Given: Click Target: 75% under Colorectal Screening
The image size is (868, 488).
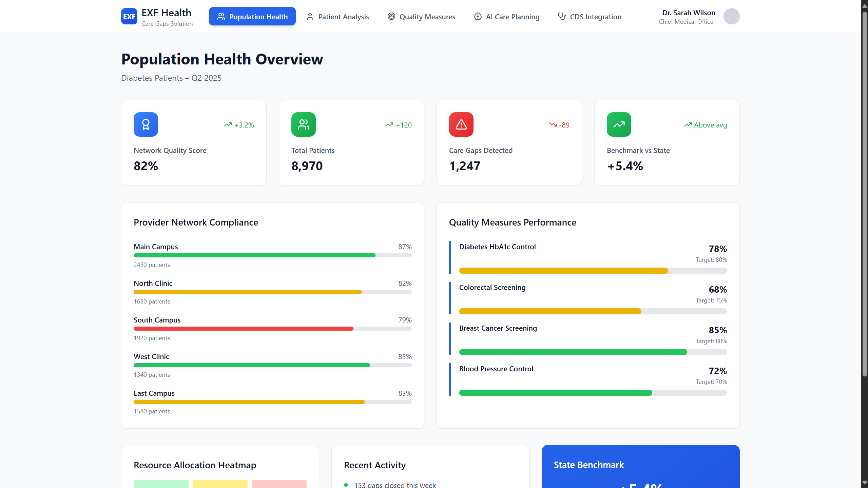Looking at the screenshot, I should (711, 300).
